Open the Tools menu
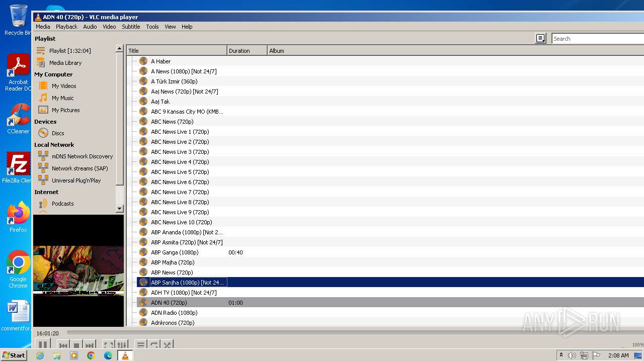The height and width of the screenshot is (362, 644). coord(152,27)
